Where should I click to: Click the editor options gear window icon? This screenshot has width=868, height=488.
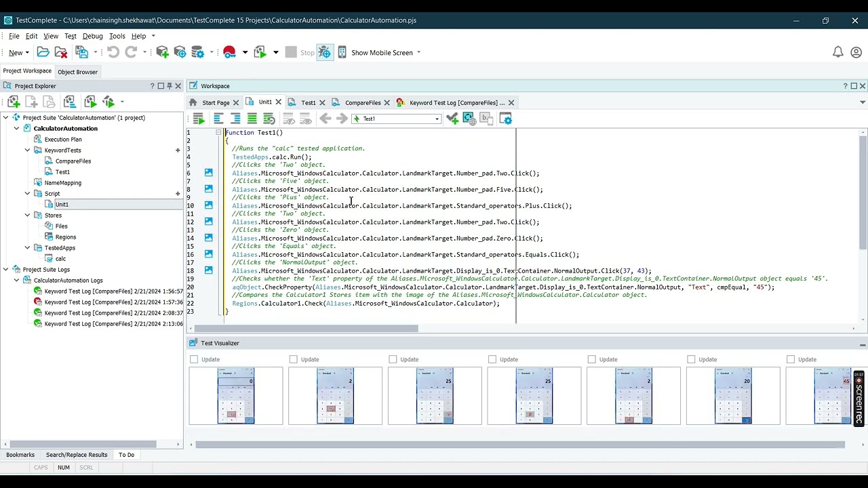[506, 119]
